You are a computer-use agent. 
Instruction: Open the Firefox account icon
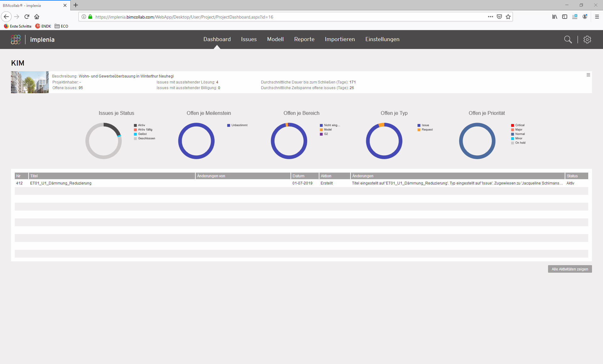coord(585,17)
